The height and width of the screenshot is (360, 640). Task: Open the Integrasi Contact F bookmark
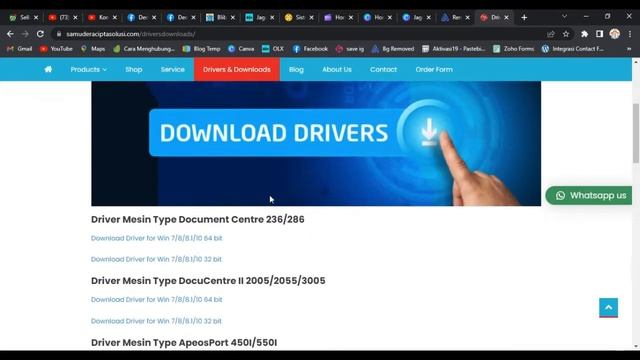pos(573,49)
